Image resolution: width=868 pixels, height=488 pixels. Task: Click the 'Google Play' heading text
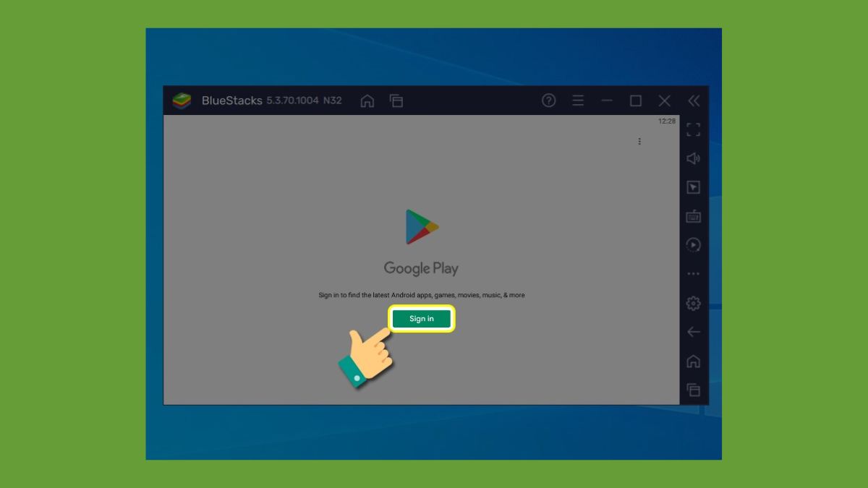421,268
